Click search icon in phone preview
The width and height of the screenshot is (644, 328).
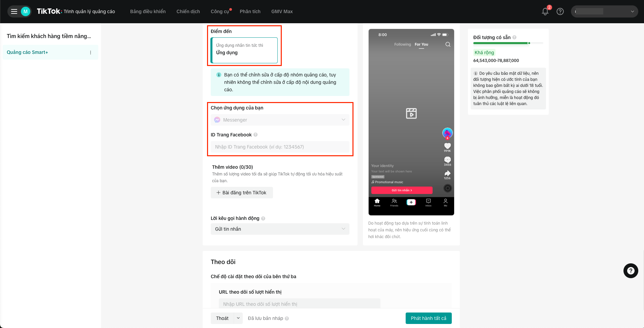coord(448,44)
